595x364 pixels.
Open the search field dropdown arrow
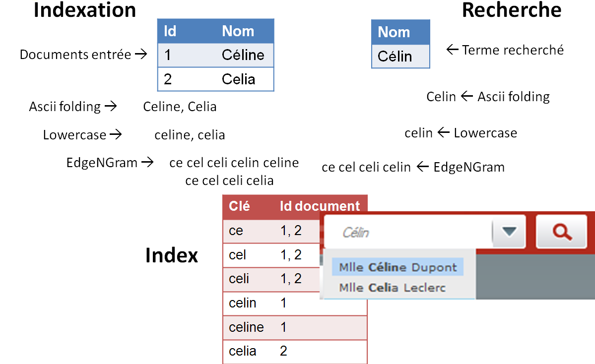coord(509,231)
